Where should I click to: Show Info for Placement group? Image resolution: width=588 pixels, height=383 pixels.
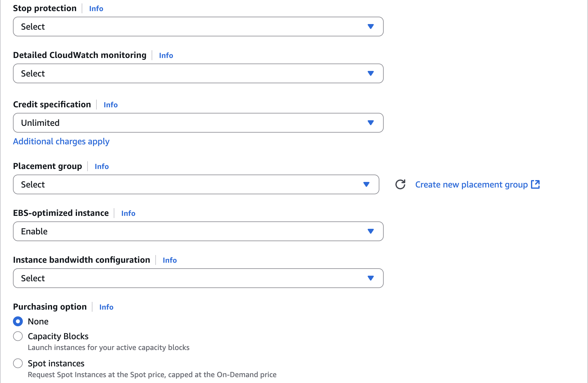(102, 167)
